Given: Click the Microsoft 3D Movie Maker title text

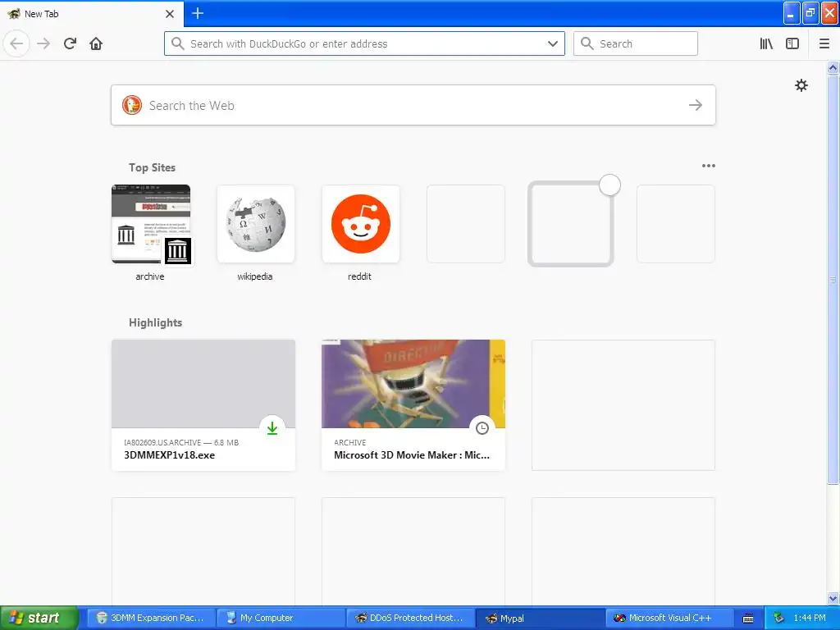Looking at the screenshot, I should (x=412, y=454).
